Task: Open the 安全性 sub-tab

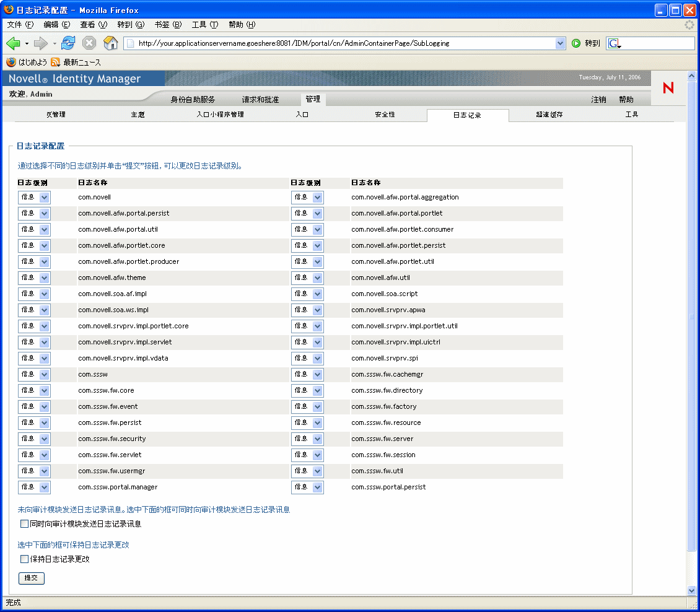Action: 385,115
